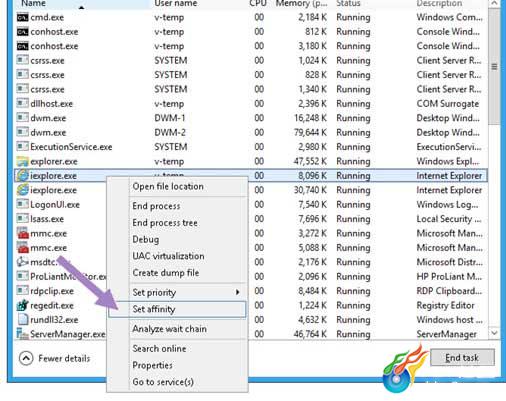This screenshot has width=506, height=401.
Task: Click the 79,644 K memory value
Action: tap(310, 133)
